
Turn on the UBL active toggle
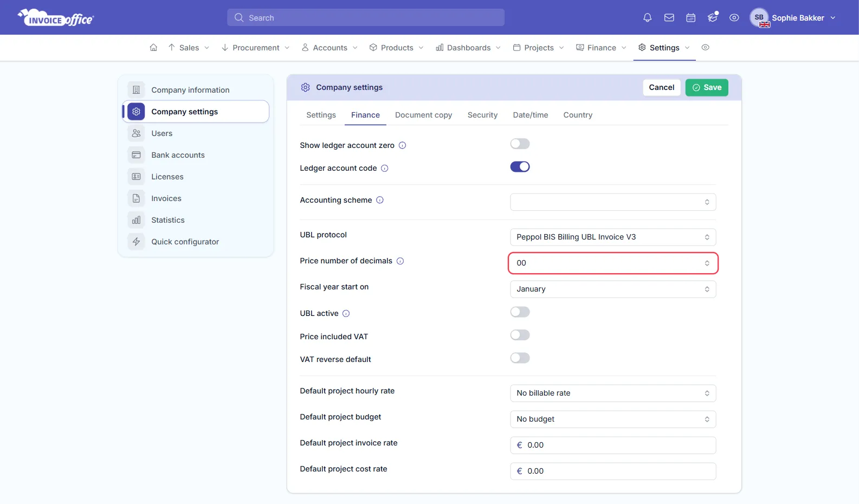pyautogui.click(x=520, y=312)
